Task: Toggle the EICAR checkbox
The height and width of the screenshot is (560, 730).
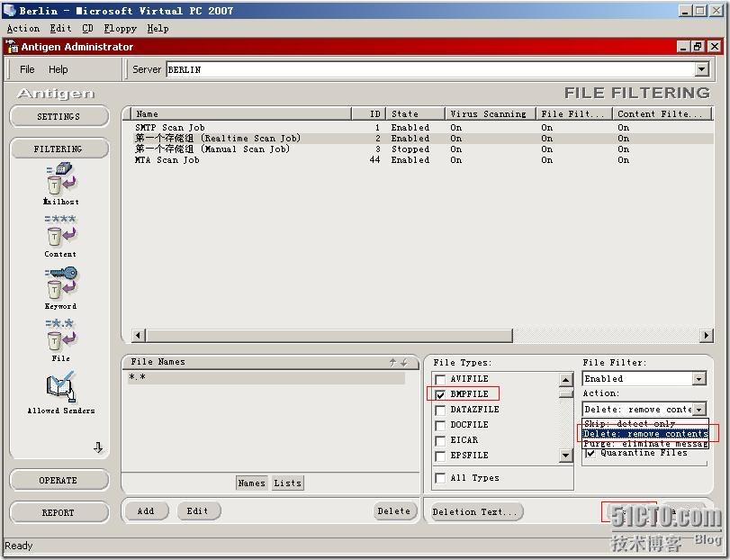Action: (440, 441)
